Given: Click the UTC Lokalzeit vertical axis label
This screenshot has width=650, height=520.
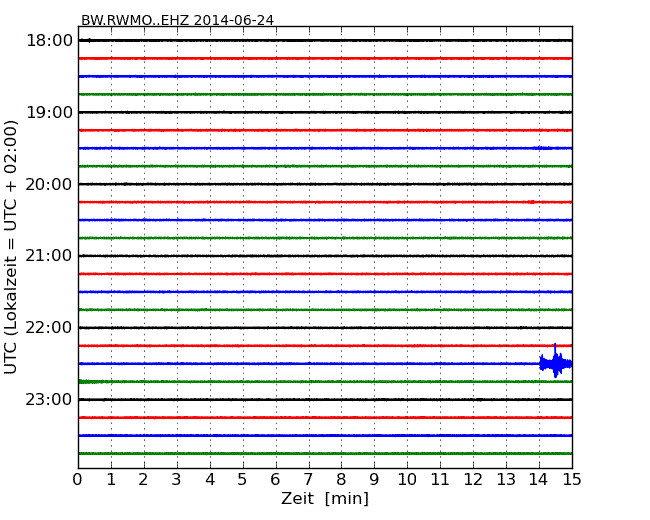Looking at the screenshot, I should pyautogui.click(x=11, y=247).
